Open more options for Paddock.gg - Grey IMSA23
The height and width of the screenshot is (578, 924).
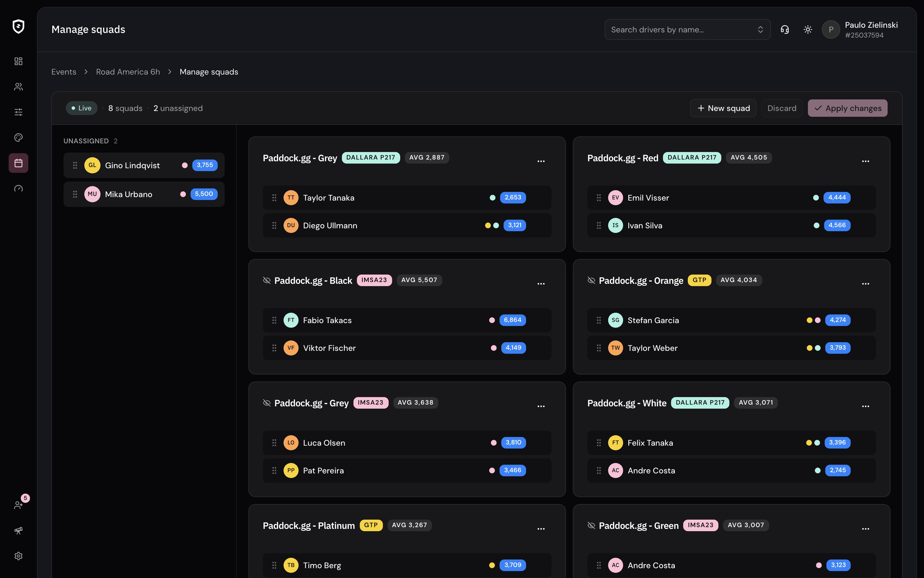(541, 406)
